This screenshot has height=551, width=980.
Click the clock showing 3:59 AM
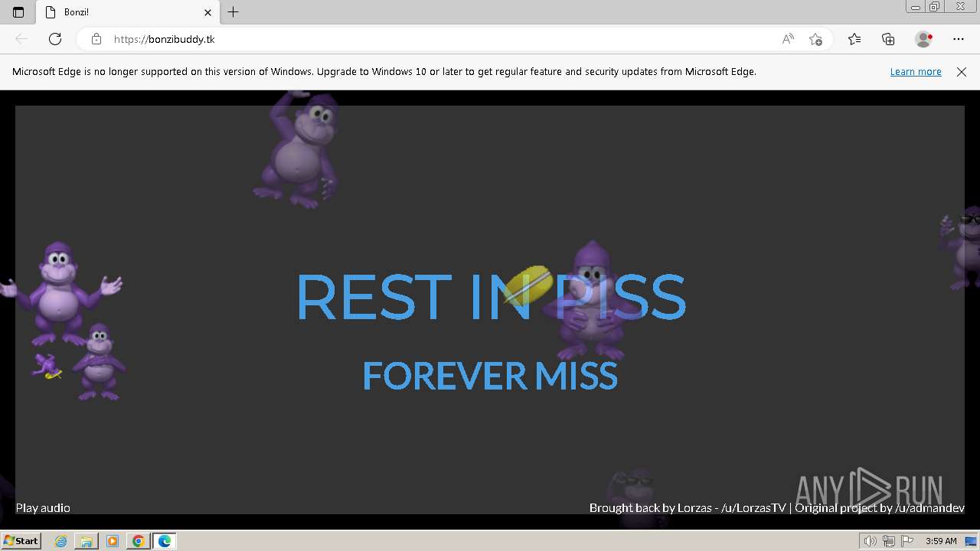click(x=941, y=541)
